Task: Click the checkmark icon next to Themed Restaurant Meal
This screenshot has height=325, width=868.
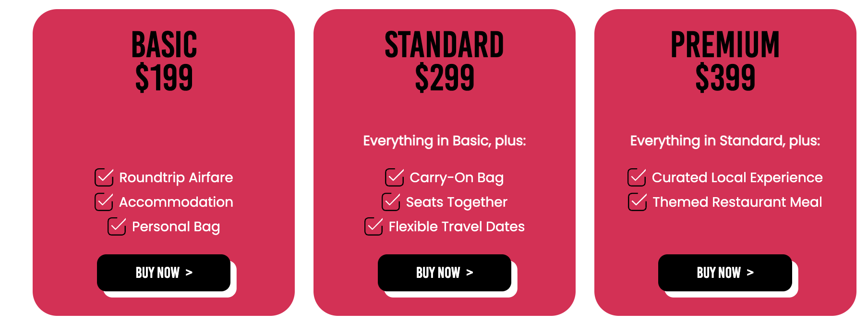Action: (x=638, y=202)
